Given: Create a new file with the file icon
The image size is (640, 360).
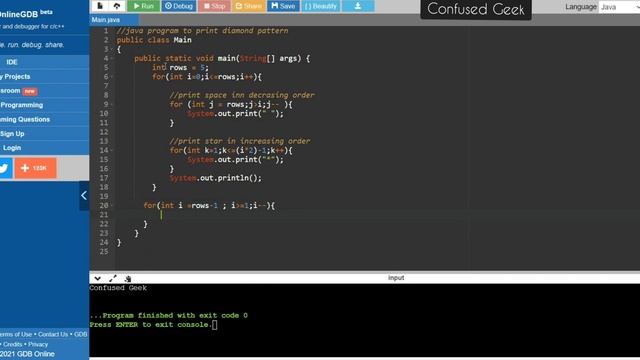Looking at the screenshot, I should (x=100, y=6).
